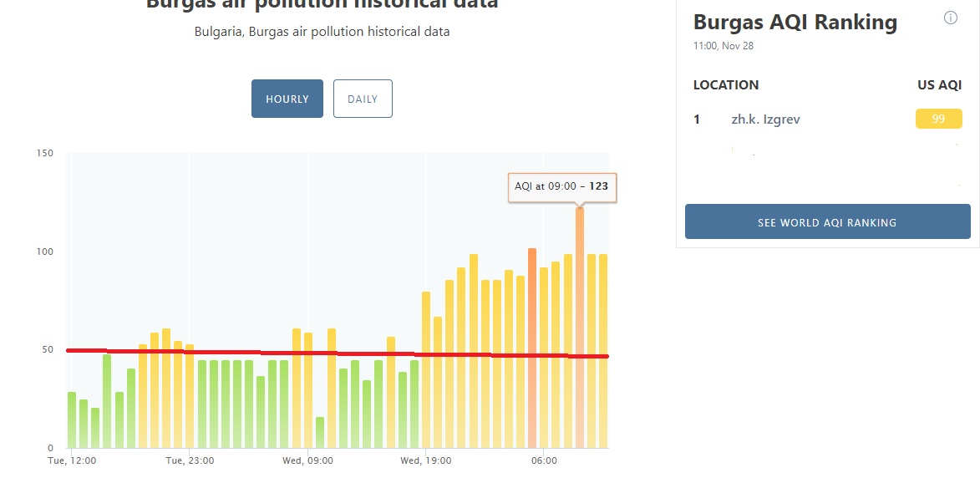
Task: Select the shortest green bar in the chart
Action: (320, 432)
